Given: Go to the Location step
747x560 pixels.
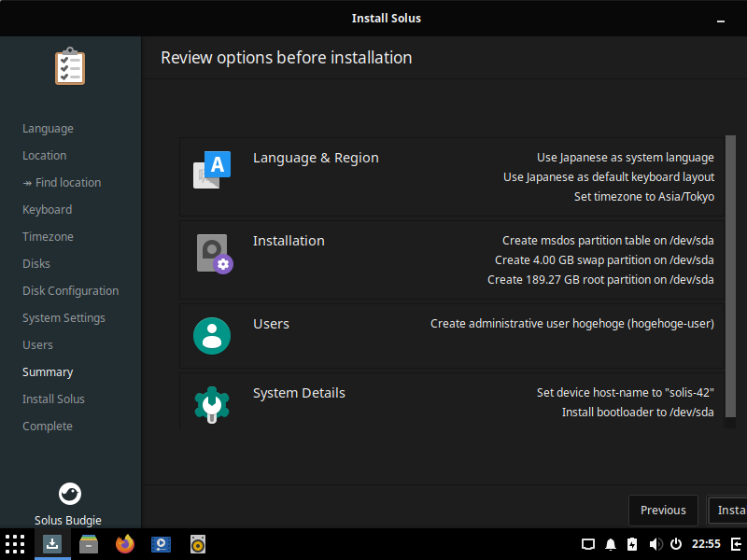Looking at the screenshot, I should tap(44, 155).
